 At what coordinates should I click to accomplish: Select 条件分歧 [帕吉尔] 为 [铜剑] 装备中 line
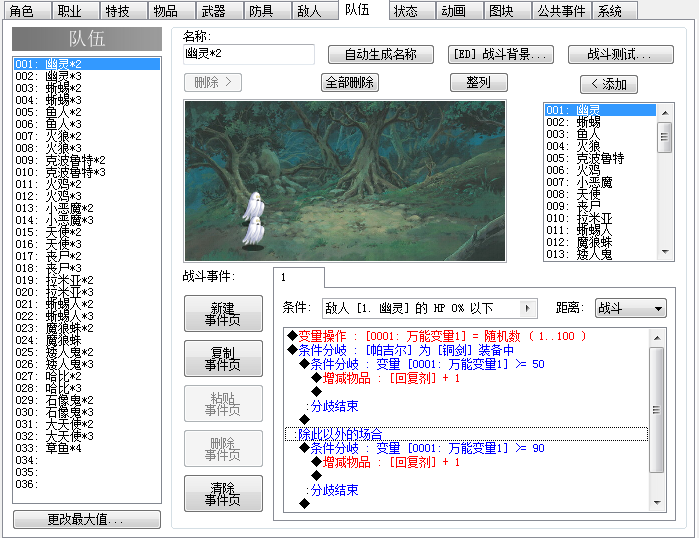466,350
